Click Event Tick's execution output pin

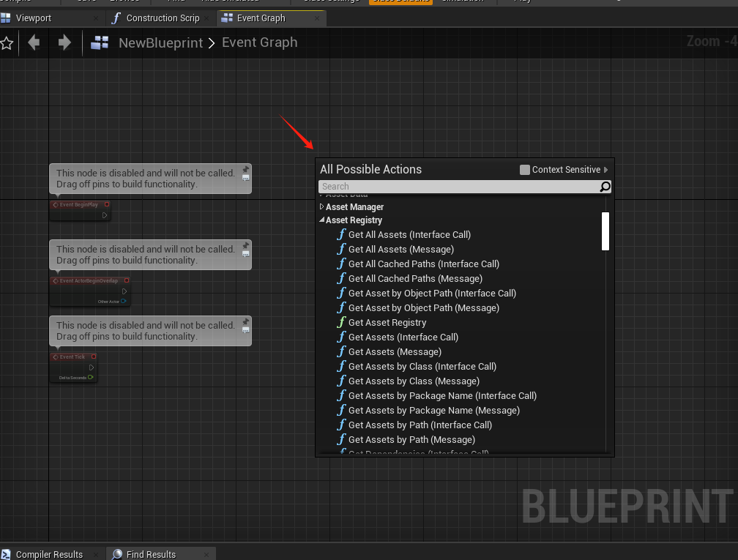(x=92, y=367)
